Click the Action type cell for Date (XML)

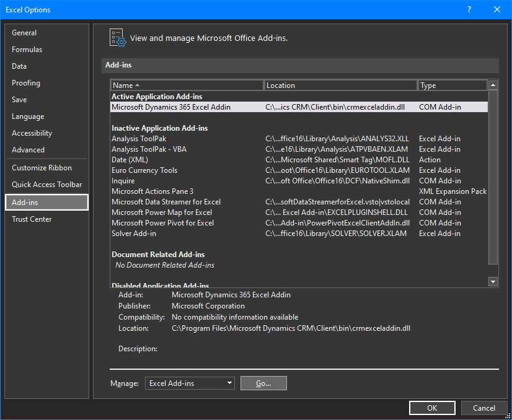pyautogui.click(x=430, y=160)
